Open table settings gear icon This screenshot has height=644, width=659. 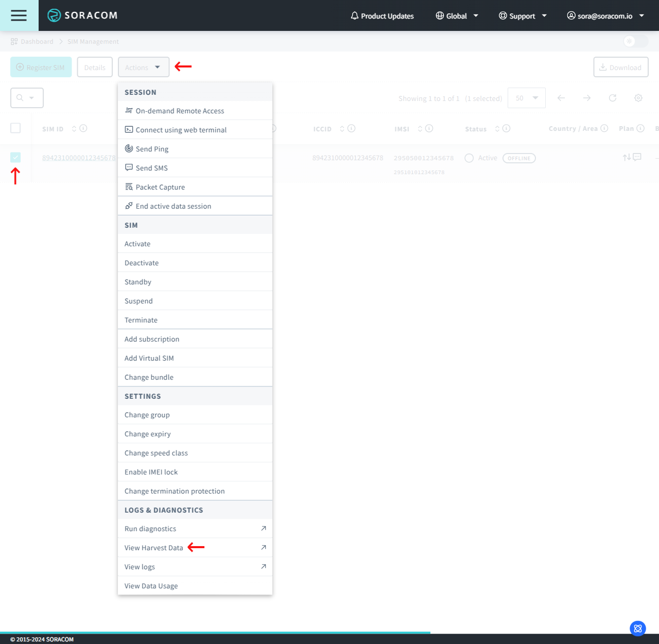point(638,98)
